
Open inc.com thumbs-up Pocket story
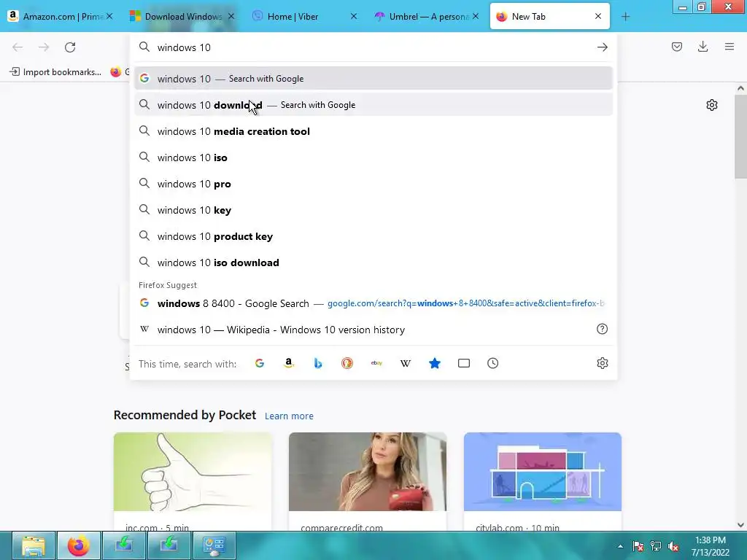click(x=193, y=481)
